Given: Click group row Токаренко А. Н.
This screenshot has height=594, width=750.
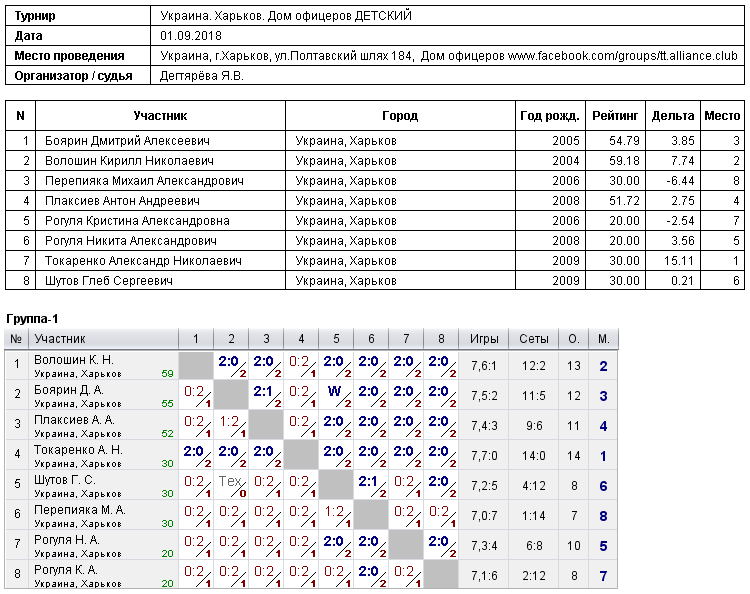Looking at the screenshot, I should click(311, 456).
